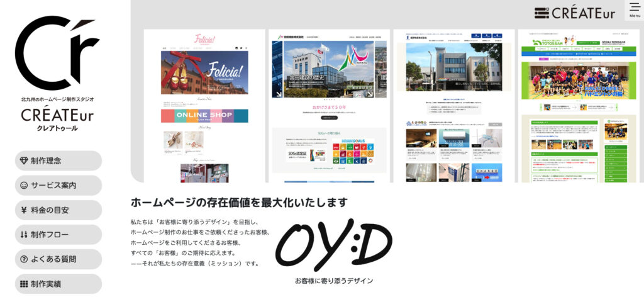Open the hamburger Menu button
644x297 pixels.
click(x=634, y=10)
